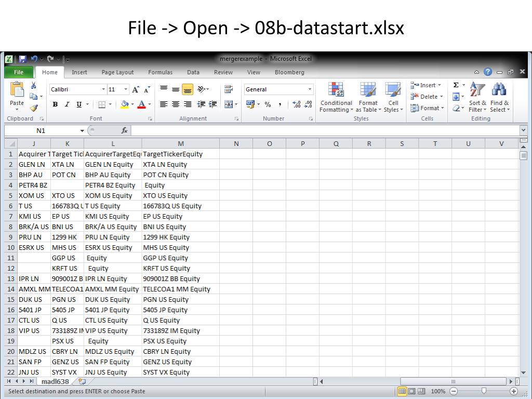The height and width of the screenshot is (399, 532).
Task: Open the Fill Color bucket swatch
Action: (x=125, y=104)
